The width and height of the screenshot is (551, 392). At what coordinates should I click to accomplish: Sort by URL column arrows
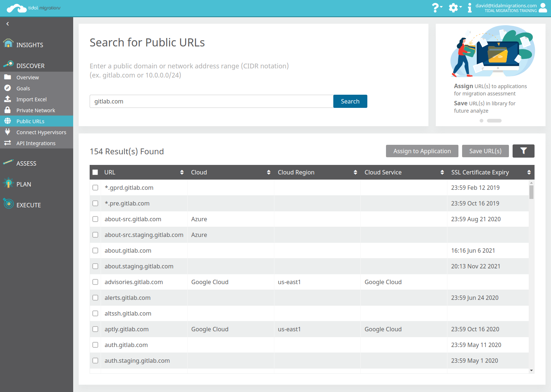(182, 172)
